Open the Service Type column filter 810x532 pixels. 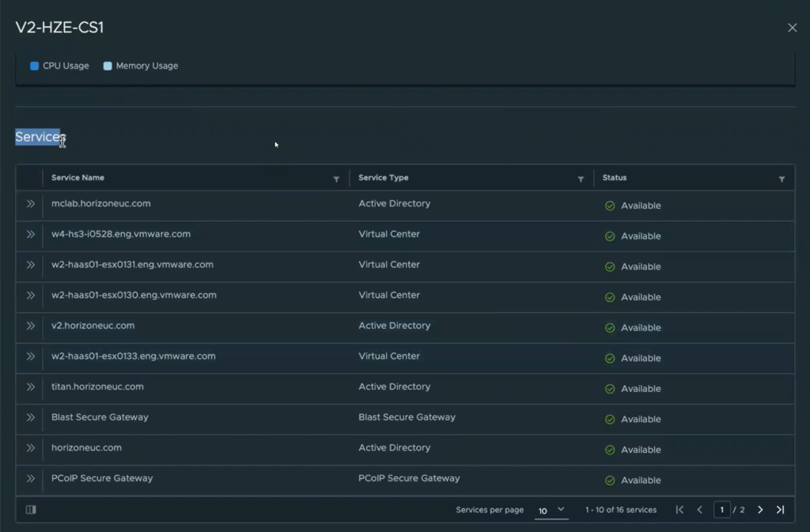coord(581,179)
